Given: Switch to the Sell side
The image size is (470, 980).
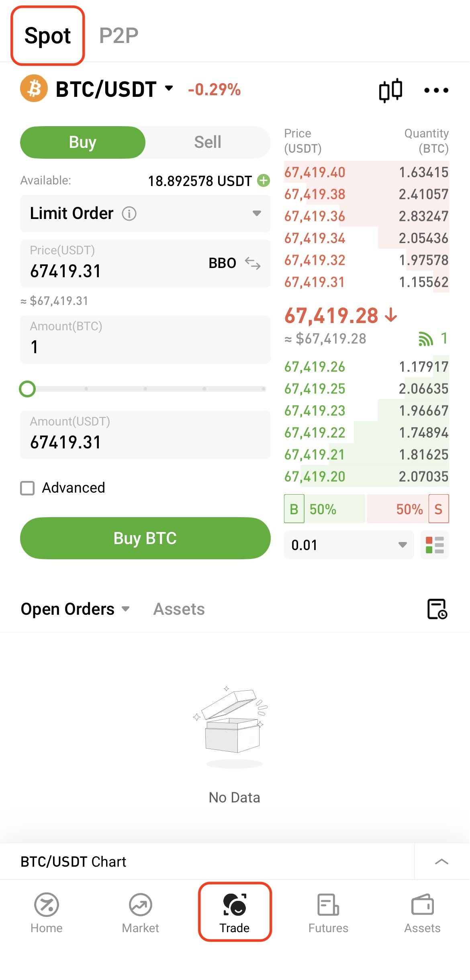Looking at the screenshot, I should click(x=208, y=142).
